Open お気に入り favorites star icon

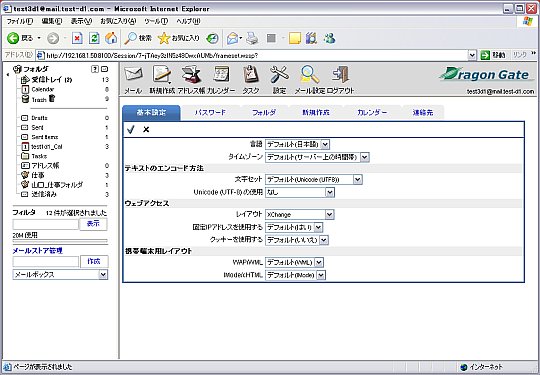178,38
